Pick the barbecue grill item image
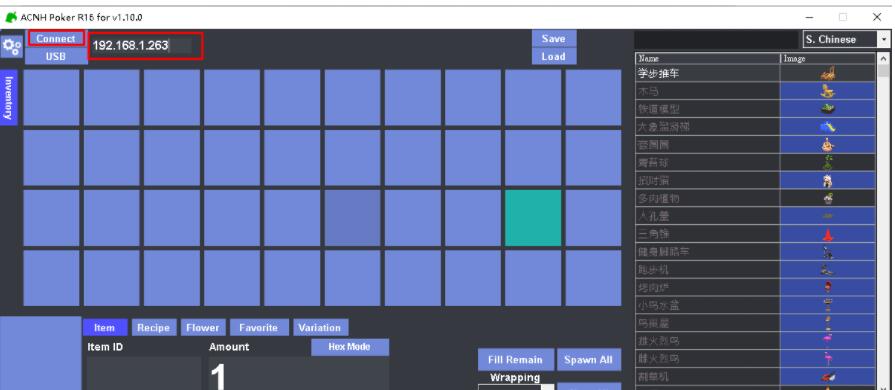The width and height of the screenshot is (895, 390). [828, 288]
